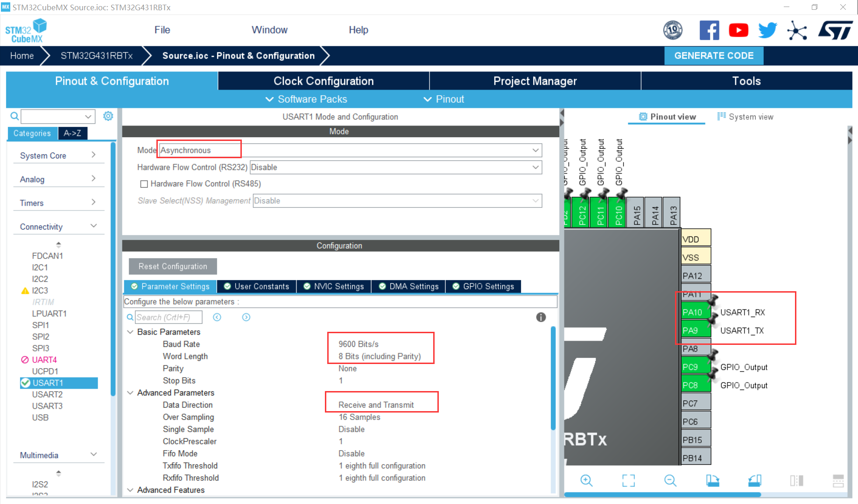Zoom out on the pinout view
This screenshot has height=504, width=858.
pyautogui.click(x=670, y=480)
